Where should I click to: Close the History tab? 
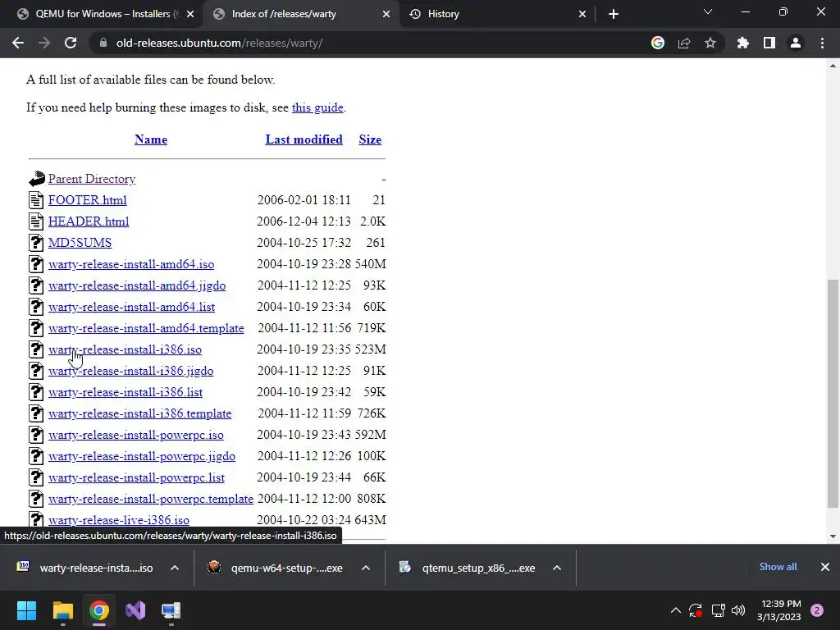click(582, 14)
